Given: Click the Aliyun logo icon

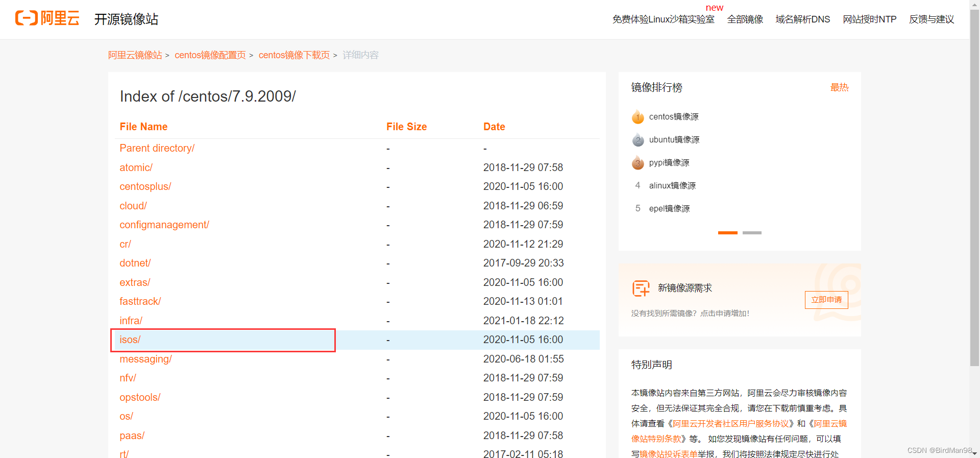Looking at the screenshot, I should pyautogui.click(x=47, y=18).
